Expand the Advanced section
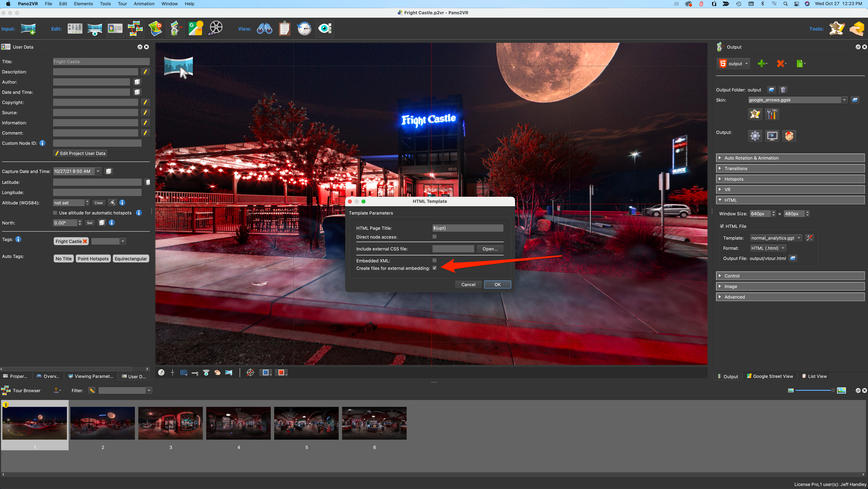Image resolution: width=868 pixels, height=489 pixels. (790, 297)
